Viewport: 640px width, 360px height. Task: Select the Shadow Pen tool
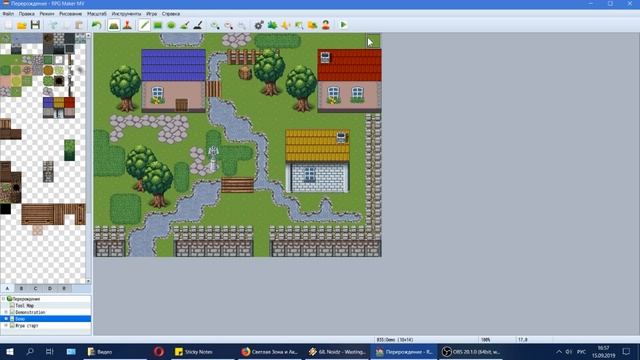[198, 25]
